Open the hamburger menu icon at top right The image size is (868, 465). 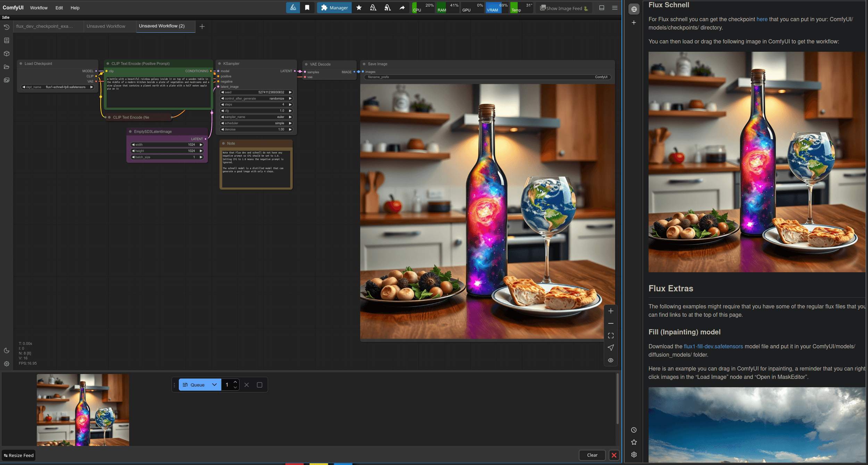[x=615, y=8]
